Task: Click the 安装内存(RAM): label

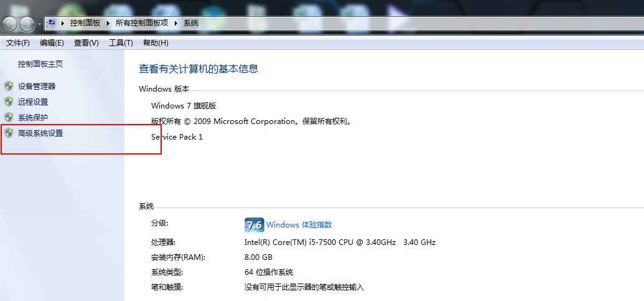Action: click(178, 257)
